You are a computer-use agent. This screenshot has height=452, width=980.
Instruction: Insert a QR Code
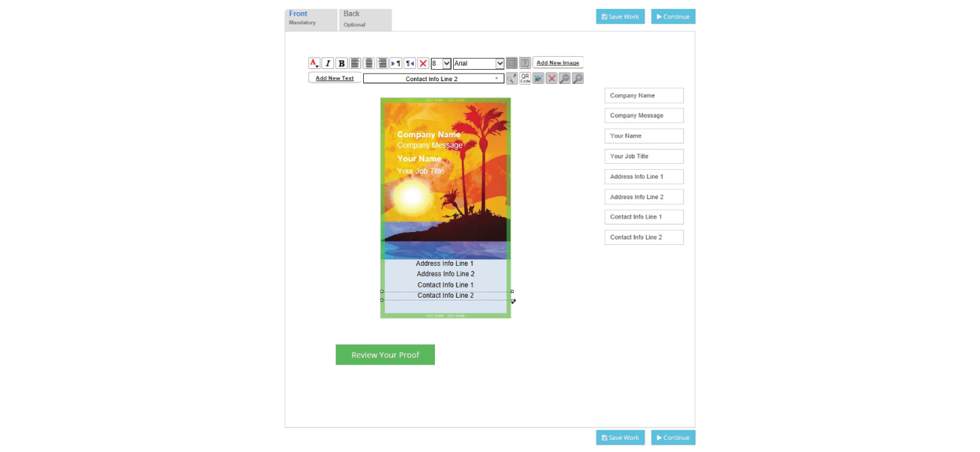click(525, 78)
